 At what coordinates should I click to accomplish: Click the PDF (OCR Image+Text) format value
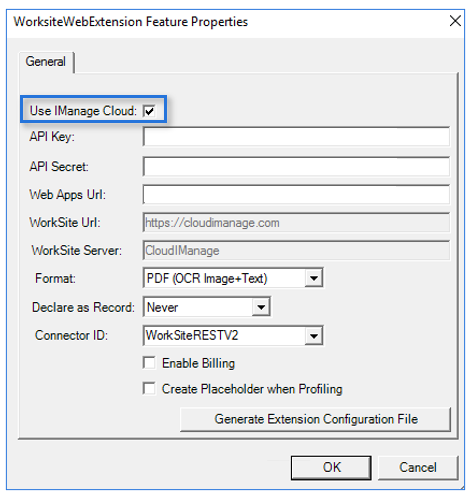click(x=207, y=278)
